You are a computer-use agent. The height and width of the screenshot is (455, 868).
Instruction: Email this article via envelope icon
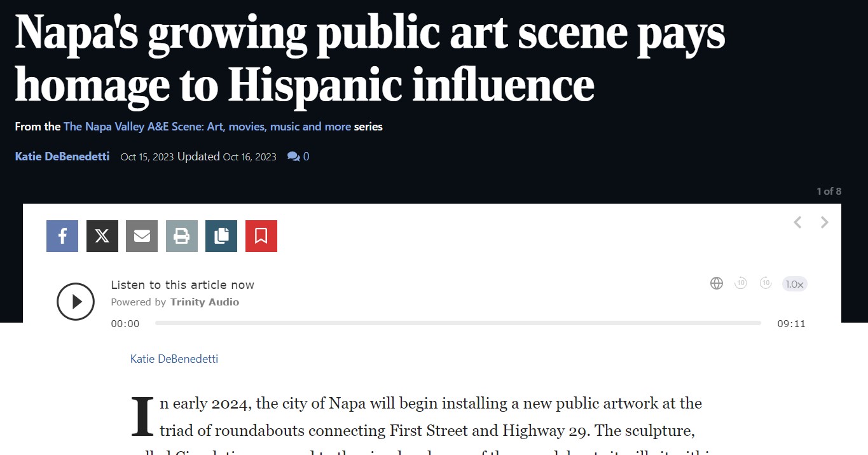(142, 236)
